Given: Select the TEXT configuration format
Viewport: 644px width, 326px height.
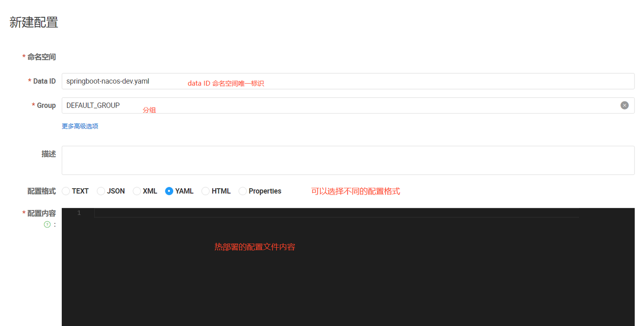Looking at the screenshot, I should [x=66, y=191].
